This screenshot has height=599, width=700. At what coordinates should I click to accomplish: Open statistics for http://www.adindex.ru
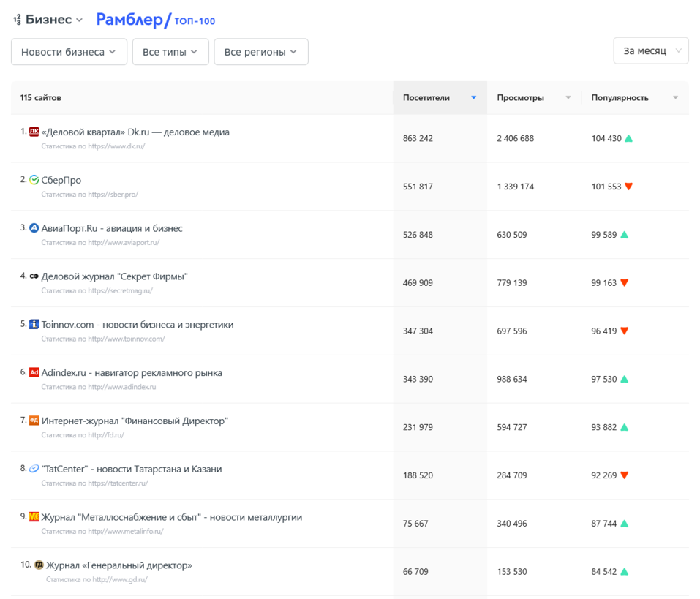click(x=99, y=388)
